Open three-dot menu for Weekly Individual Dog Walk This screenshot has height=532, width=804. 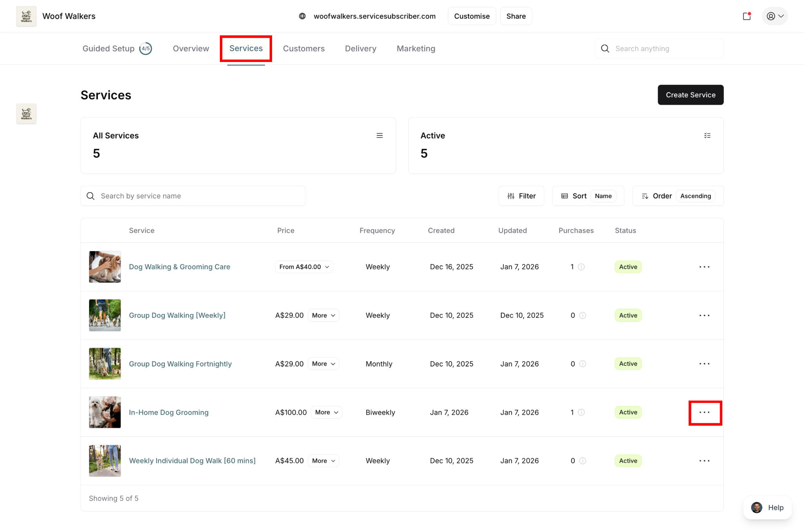705,461
